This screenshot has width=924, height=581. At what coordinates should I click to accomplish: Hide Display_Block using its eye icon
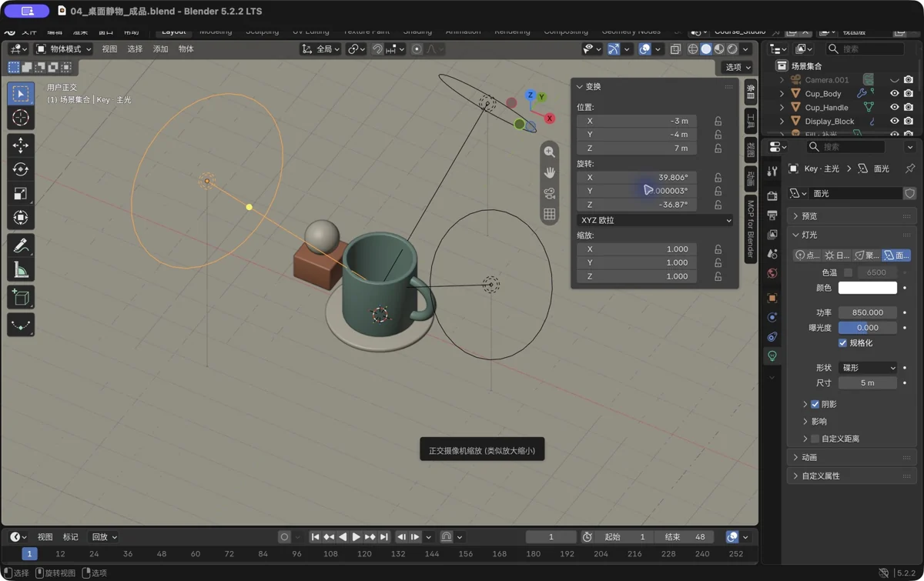click(894, 122)
